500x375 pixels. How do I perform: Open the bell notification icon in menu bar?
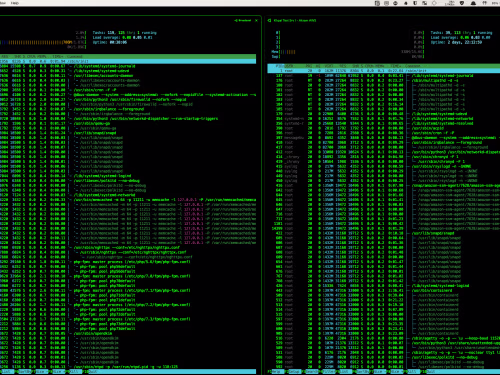point(473,3)
